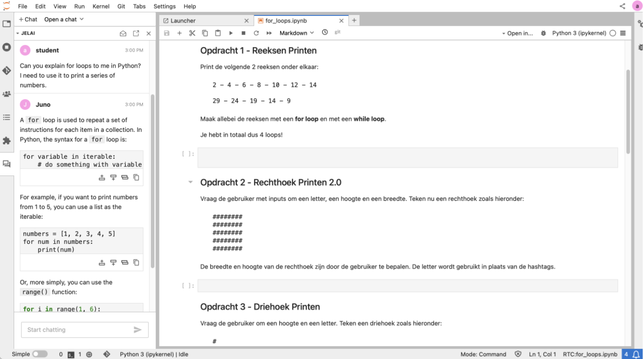Open the Extension Manager puzzle icon
Viewport: 644px width, 359px height.
coord(6,141)
